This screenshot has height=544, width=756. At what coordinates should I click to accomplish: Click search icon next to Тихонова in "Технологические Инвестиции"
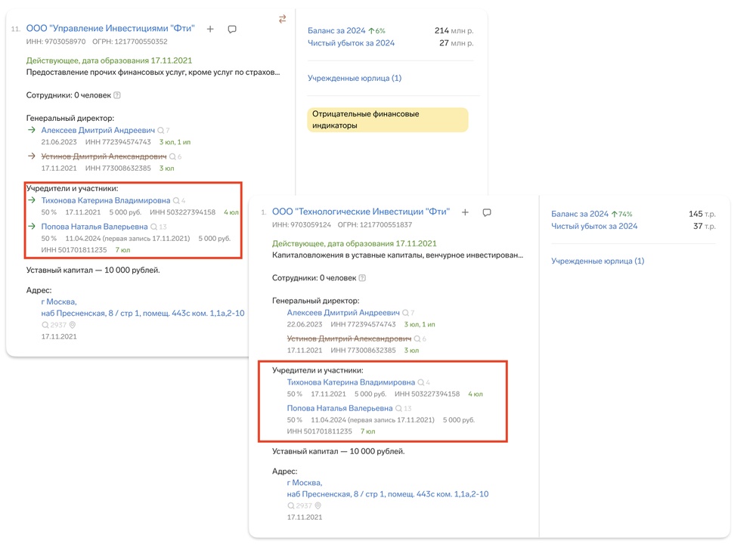421,383
